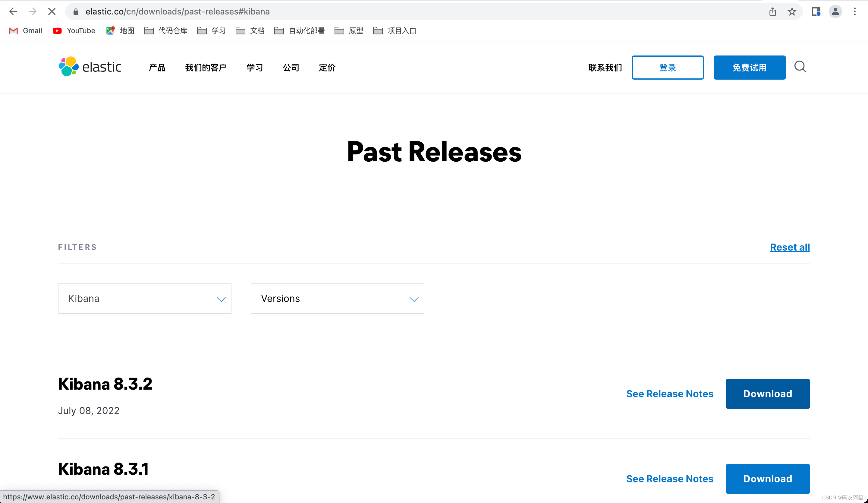
Task: Expand the Versions dropdown
Action: 338,298
